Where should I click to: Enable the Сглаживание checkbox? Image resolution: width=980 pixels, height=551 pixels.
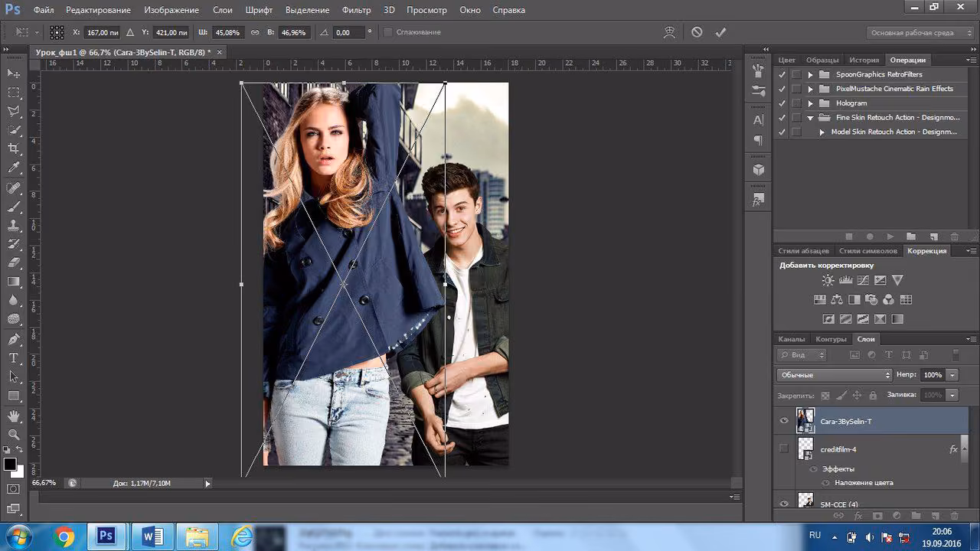tap(387, 32)
